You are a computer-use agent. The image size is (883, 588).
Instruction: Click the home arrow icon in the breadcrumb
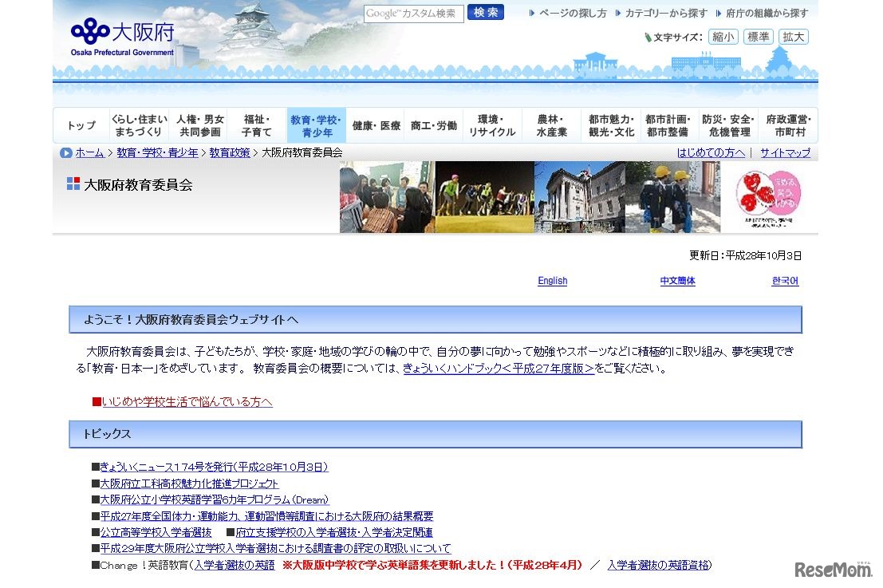click(67, 153)
